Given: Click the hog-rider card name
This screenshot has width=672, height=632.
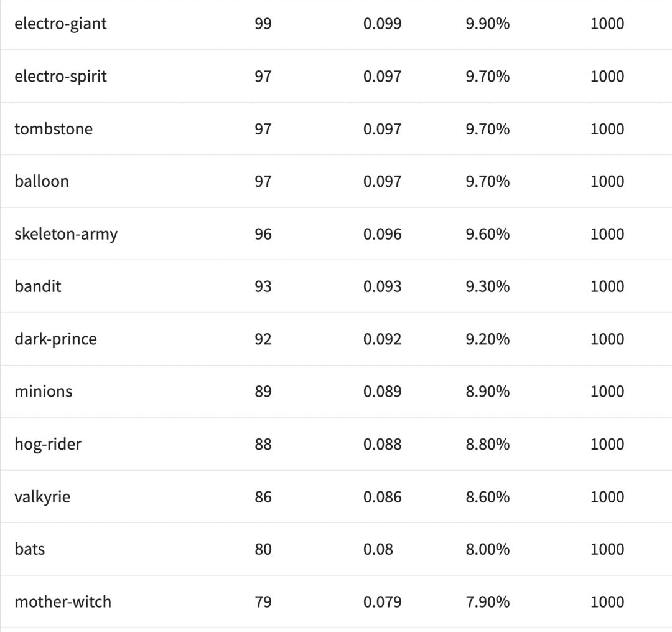Looking at the screenshot, I should point(48,444).
